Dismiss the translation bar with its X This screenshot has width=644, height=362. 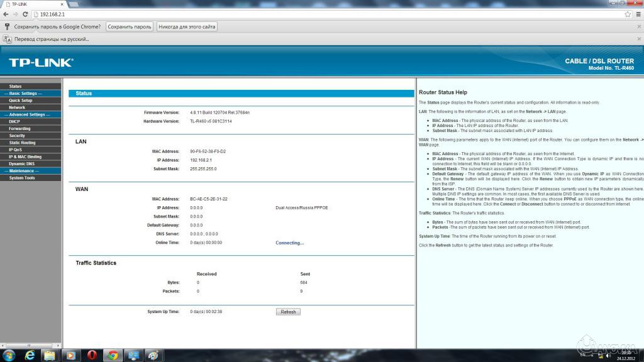(x=639, y=39)
